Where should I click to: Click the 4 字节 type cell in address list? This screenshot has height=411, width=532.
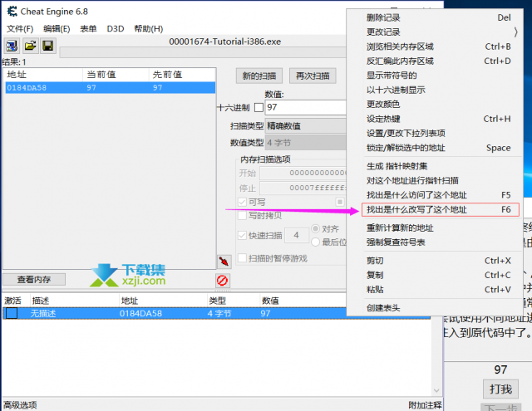pyautogui.click(x=219, y=313)
